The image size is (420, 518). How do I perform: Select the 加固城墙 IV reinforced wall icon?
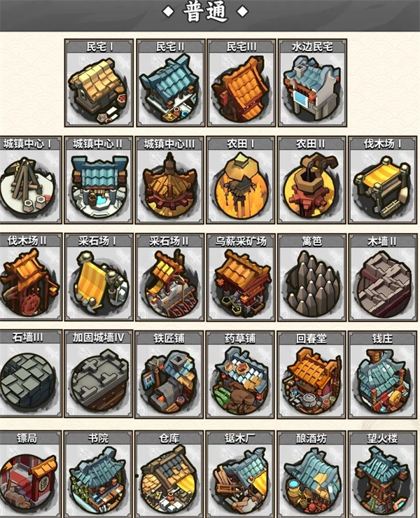99,381
